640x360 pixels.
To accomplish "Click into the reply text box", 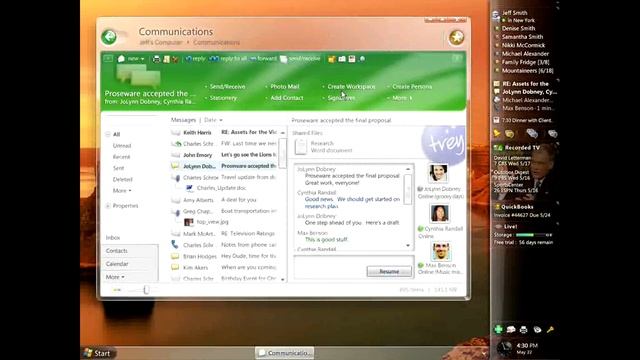I will [x=330, y=267].
